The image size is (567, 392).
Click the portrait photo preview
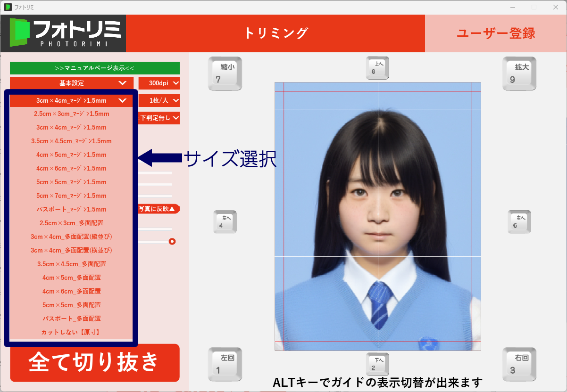pos(377,217)
